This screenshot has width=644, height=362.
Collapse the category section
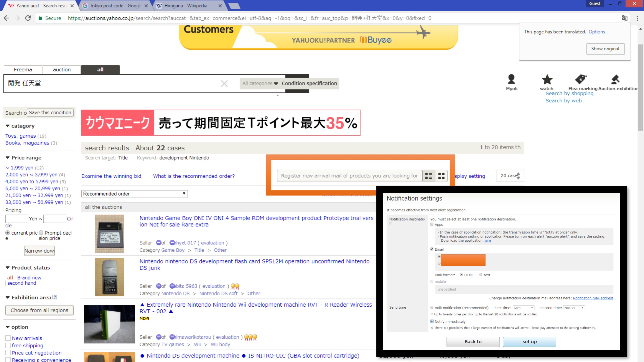(8, 126)
